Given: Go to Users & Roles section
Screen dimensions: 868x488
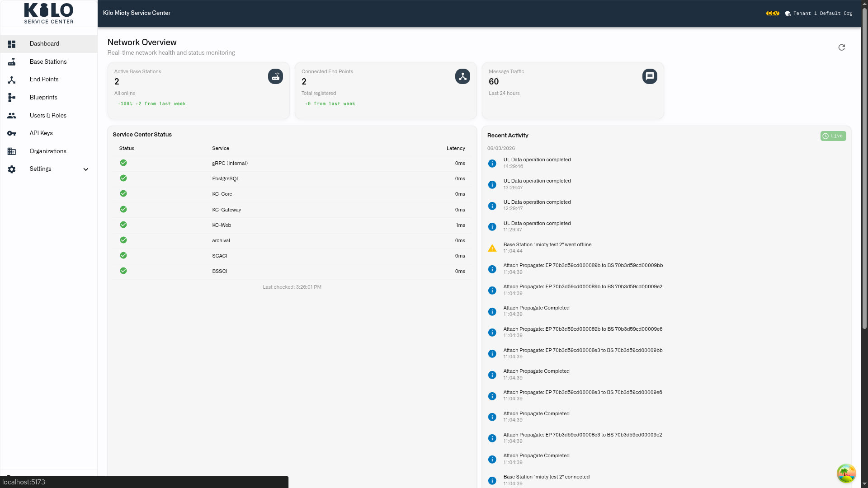Looking at the screenshot, I should 49,116.
